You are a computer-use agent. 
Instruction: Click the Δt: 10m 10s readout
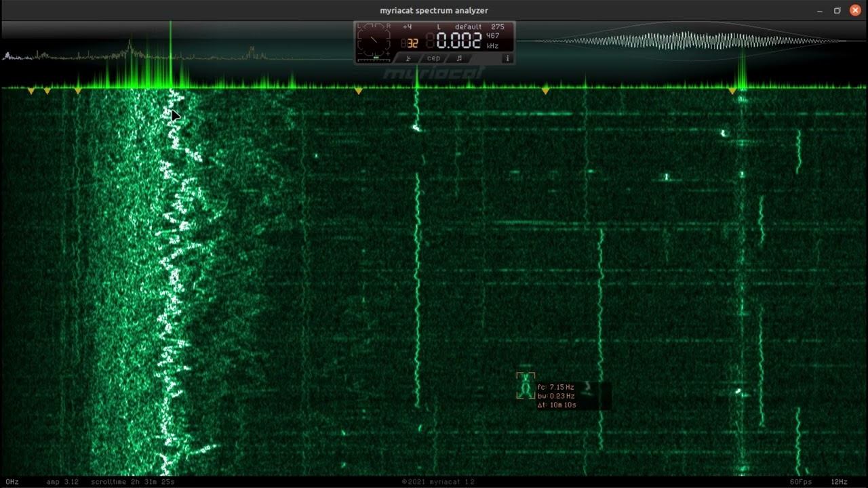click(x=557, y=405)
